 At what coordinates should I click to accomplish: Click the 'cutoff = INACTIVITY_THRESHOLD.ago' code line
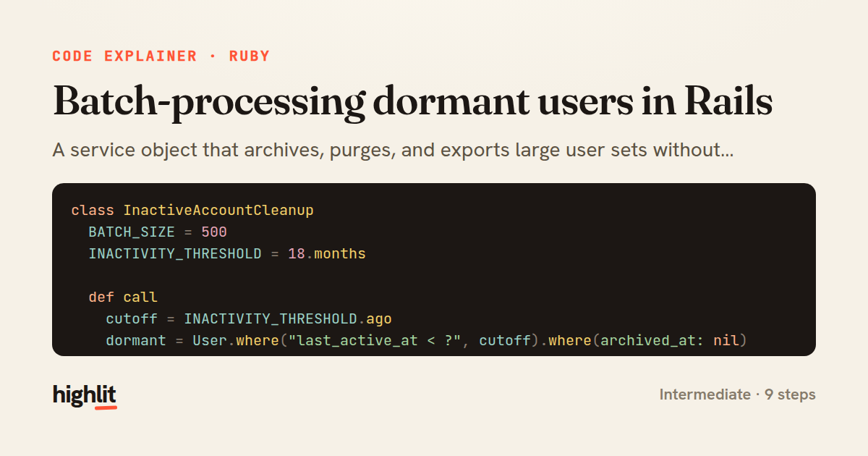249,319
